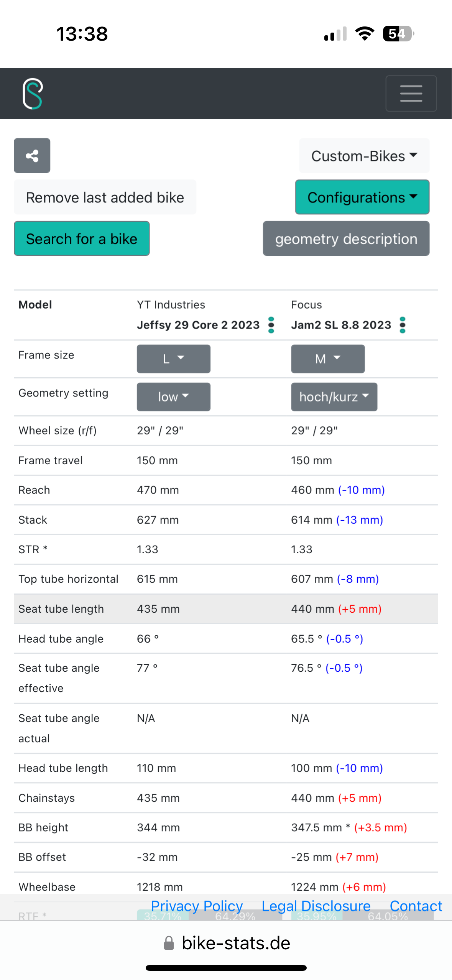The width and height of the screenshot is (452, 980).
Task: Expand the Custom-Bikes dropdown
Action: (364, 156)
